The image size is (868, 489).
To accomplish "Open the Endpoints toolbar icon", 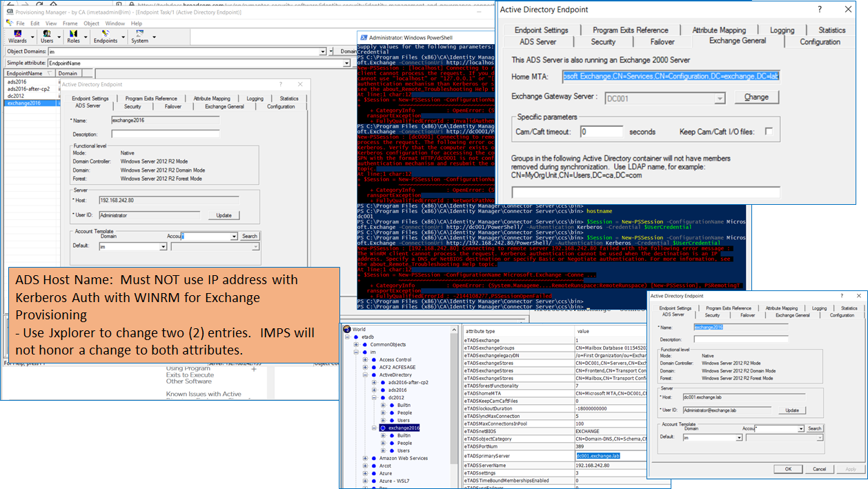I will coord(105,34).
